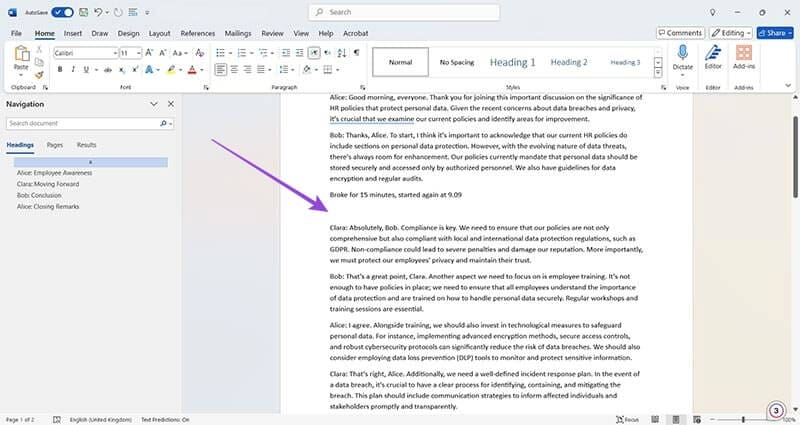Click the highlight color button
The width and height of the screenshot is (800, 425).
pyautogui.click(x=171, y=69)
